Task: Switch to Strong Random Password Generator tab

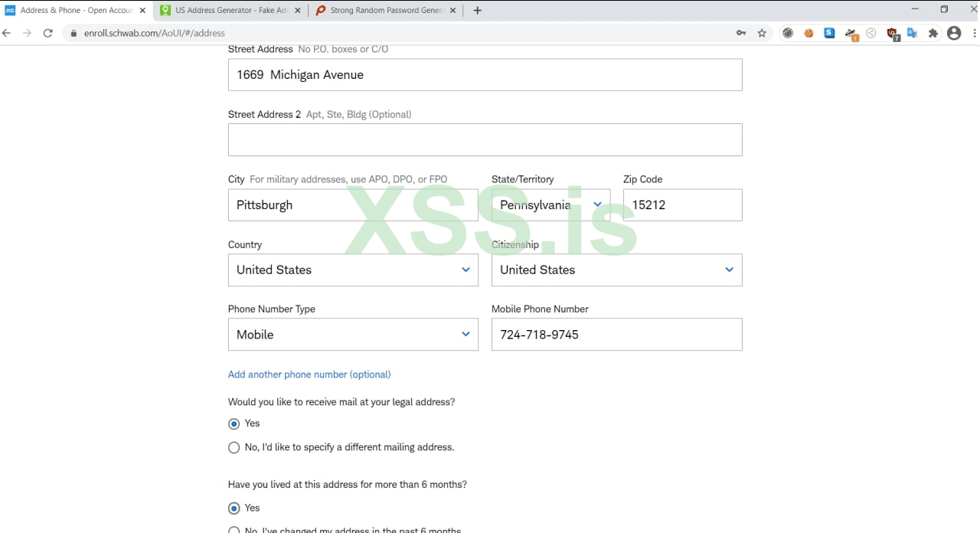Action: point(386,11)
